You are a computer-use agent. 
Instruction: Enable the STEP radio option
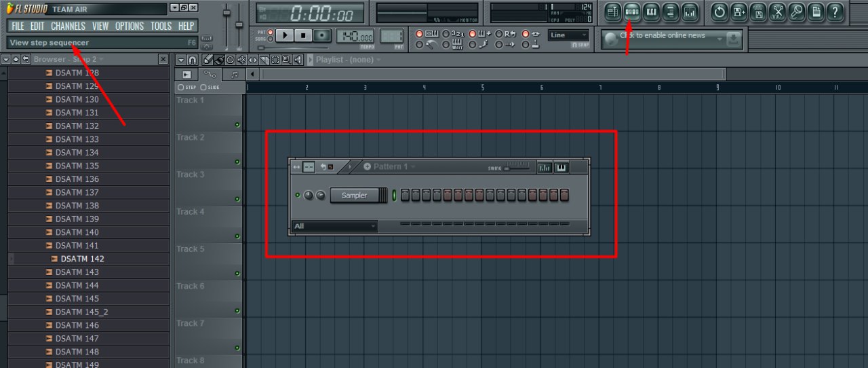click(180, 88)
